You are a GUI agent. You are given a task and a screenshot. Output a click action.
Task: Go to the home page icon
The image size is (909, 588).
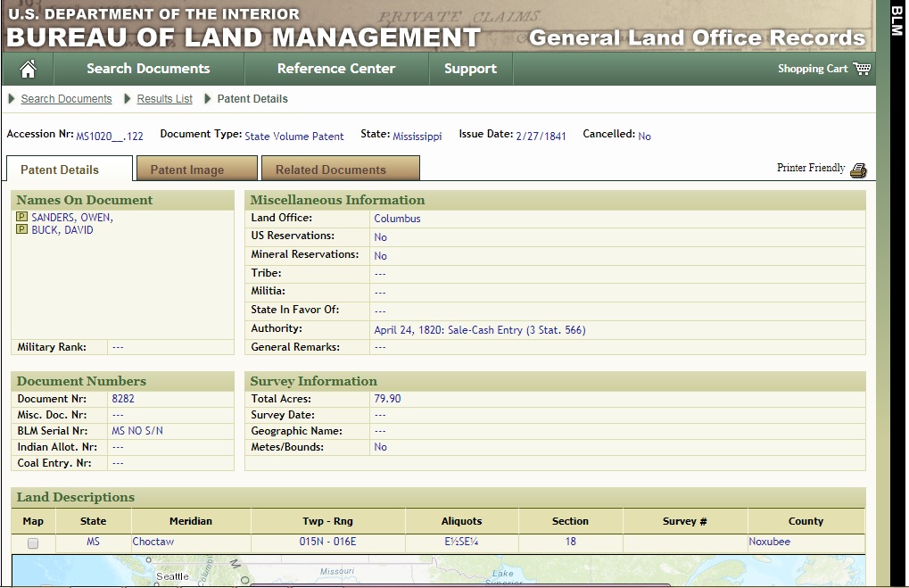click(28, 69)
